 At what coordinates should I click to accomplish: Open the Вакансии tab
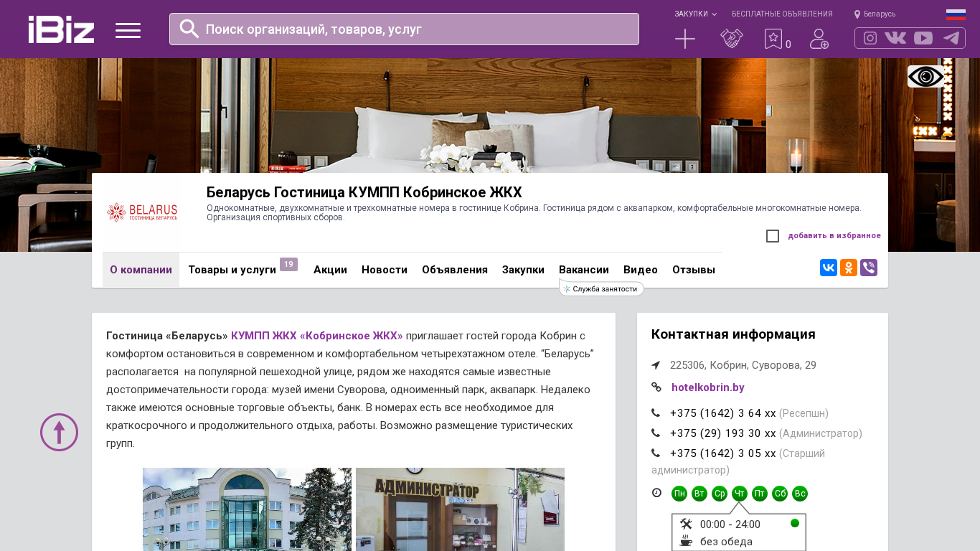(584, 270)
